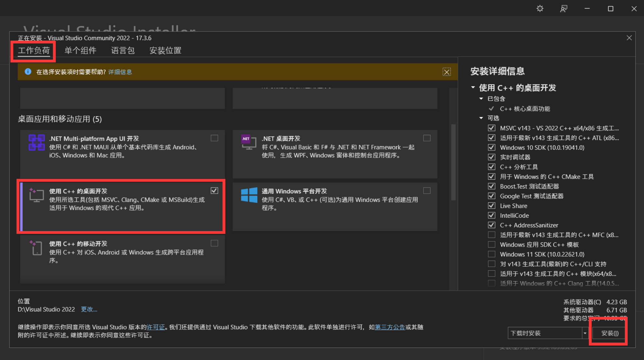Click 更改... to change install location
The height and width of the screenshot is (360, 644).
pos(89,309)
